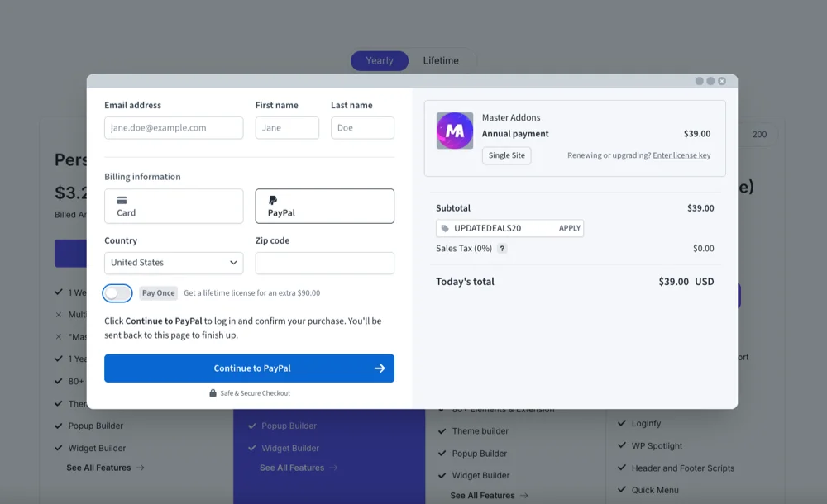Click the PayPal logo icon
The image size is (827, 504).
coord(273,200)
